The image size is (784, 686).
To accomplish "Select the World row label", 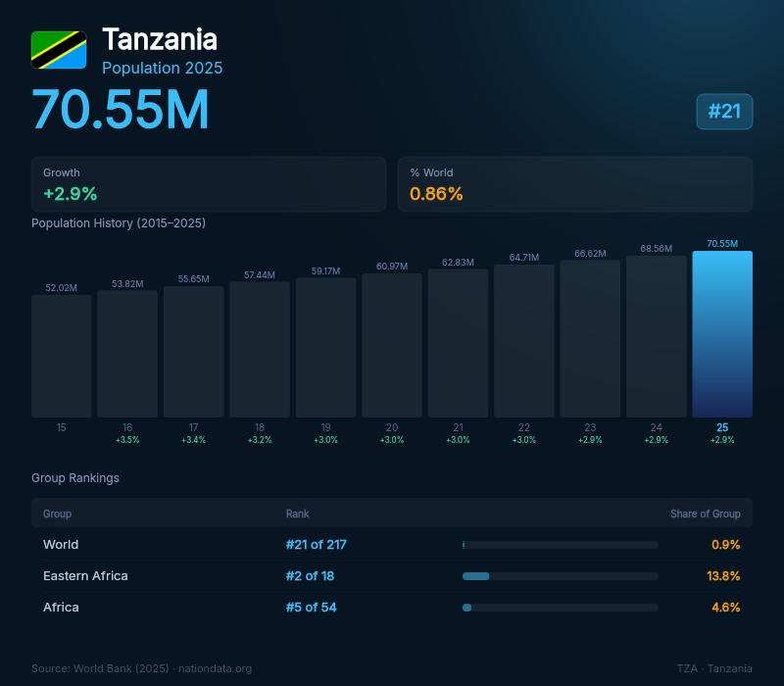I will pos(61,545).
